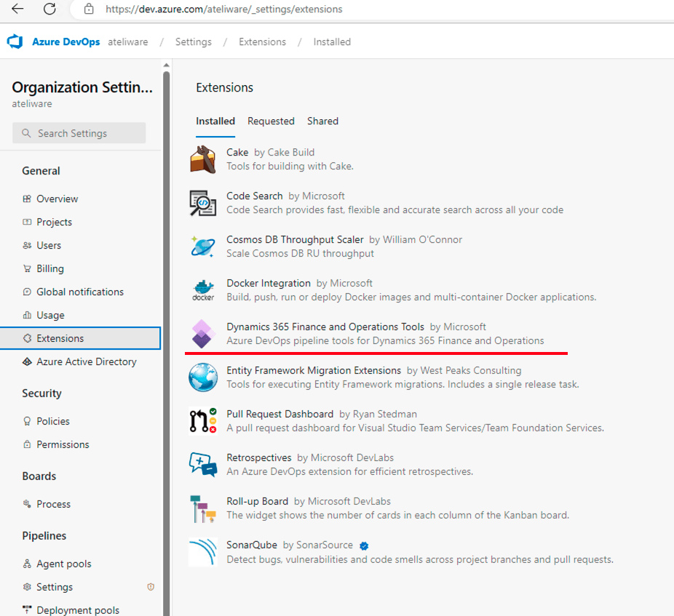674x616 pixels.
Task: Click the Global notifications sidebar icon
Action: click(x=27, y=292)
